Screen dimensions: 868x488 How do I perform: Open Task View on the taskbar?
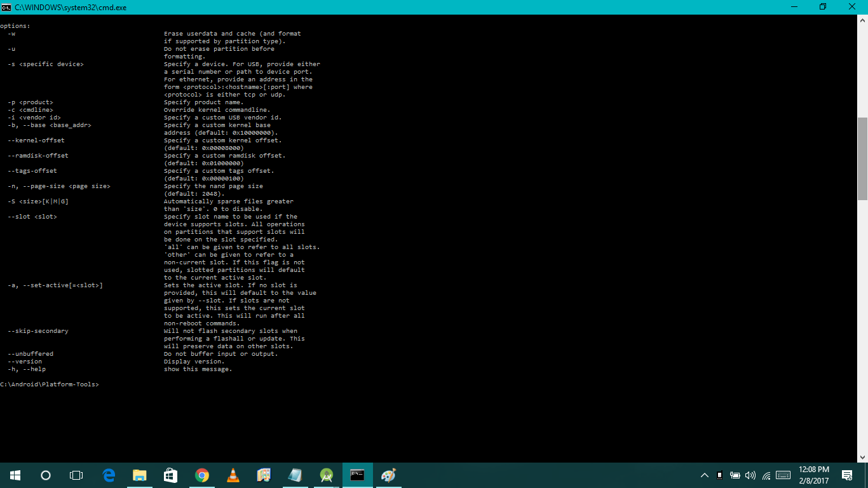coord(76,475)
